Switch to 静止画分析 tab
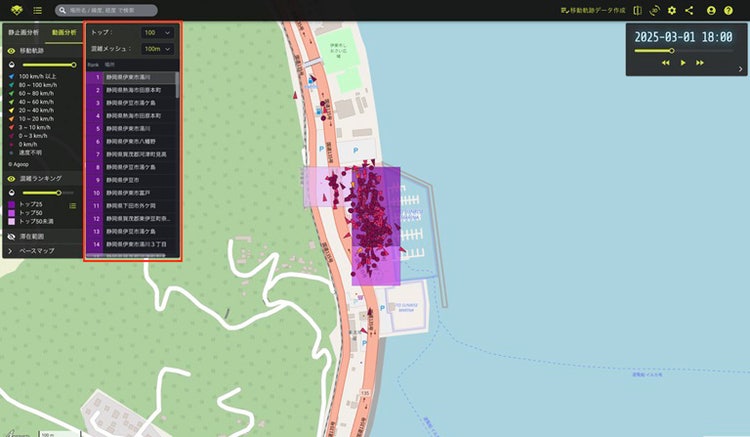This screenshot has height=437, width=750. (x=23, y=33)
